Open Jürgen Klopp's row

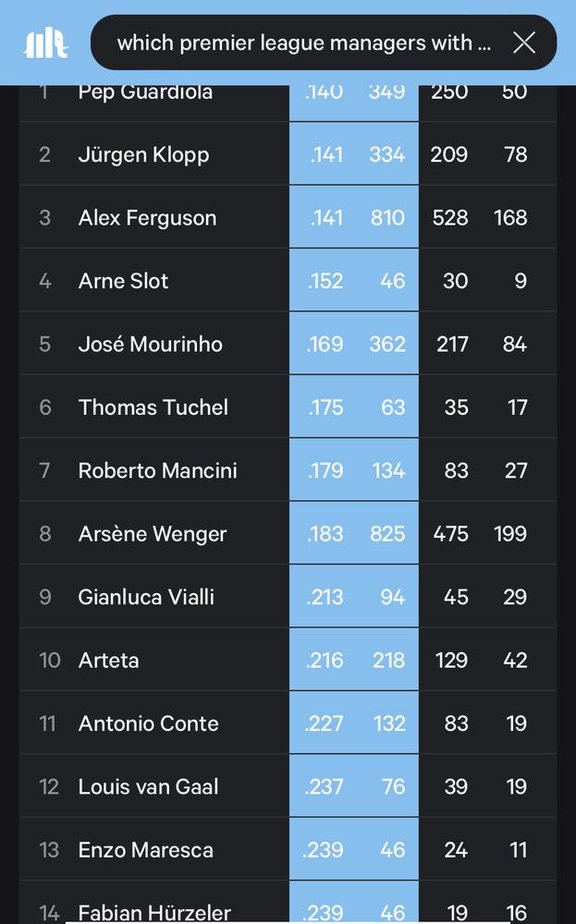pyautogui.click(x=288, y=153)
